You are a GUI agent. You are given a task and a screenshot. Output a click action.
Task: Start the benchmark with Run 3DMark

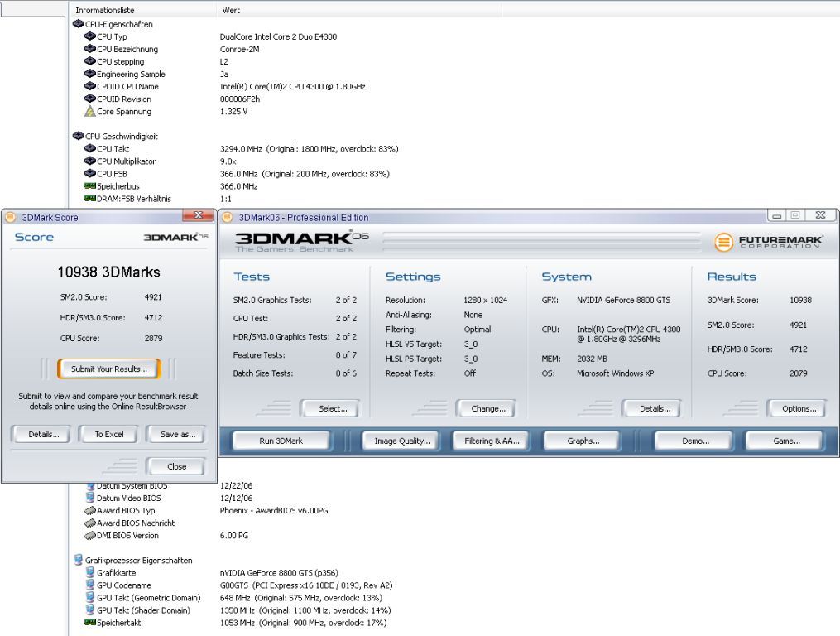tap(281, 441)
